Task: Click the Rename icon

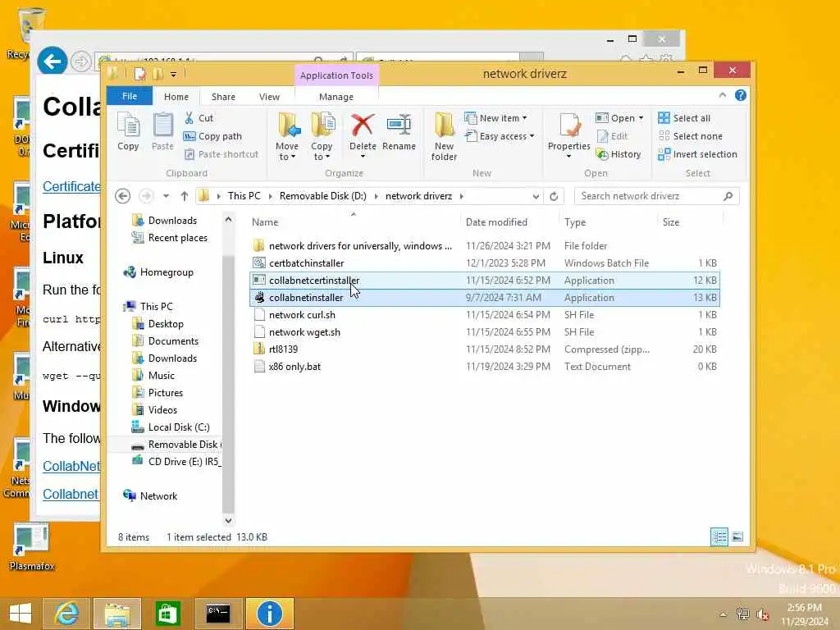Action: [399, 126]
